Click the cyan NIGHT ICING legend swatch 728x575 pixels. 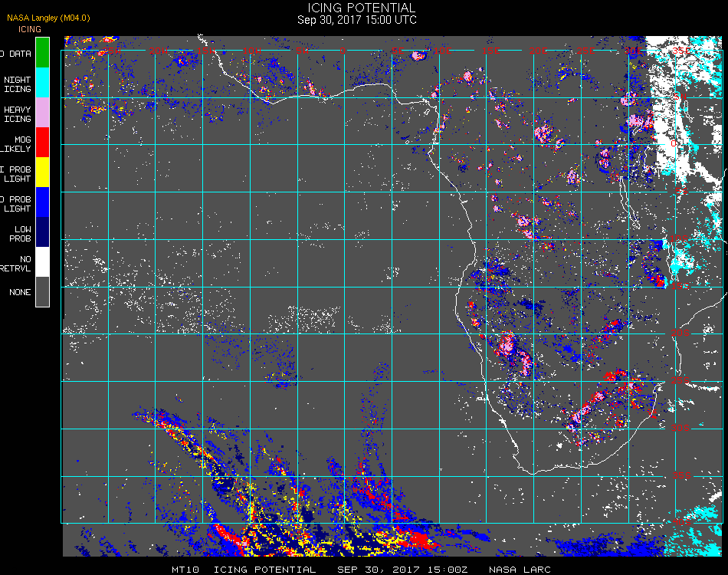tap(42, 82)
